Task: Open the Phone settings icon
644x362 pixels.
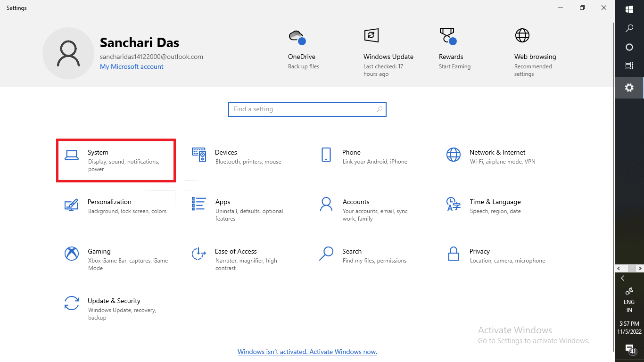Action: (x=326, y=155)
